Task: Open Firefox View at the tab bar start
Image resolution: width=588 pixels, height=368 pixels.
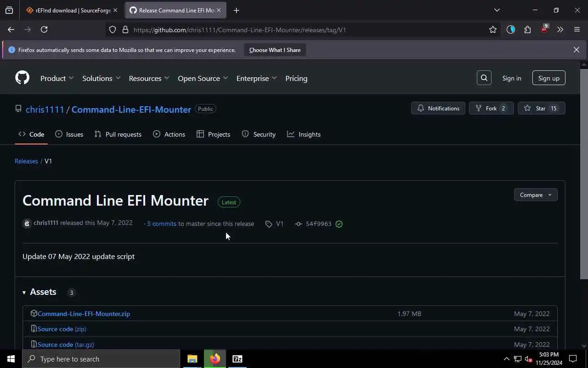Action: pos(9,10)
